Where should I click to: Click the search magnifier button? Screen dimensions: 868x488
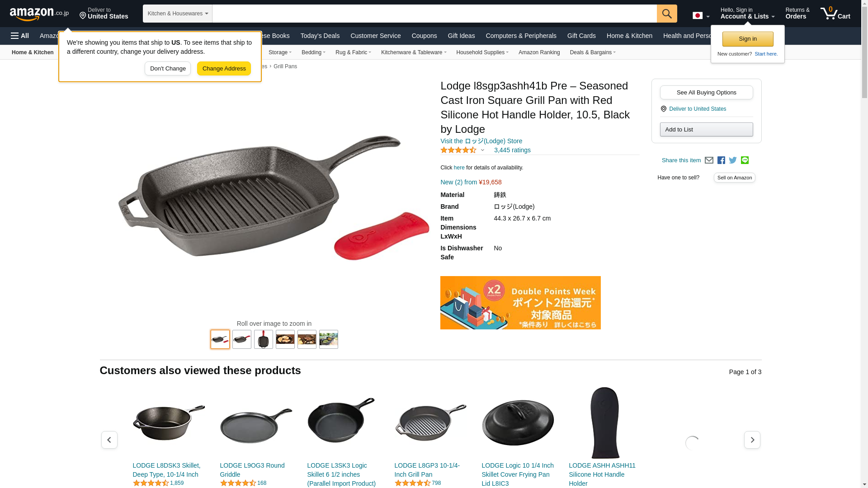pyautogui.click(x=667, y=14)
